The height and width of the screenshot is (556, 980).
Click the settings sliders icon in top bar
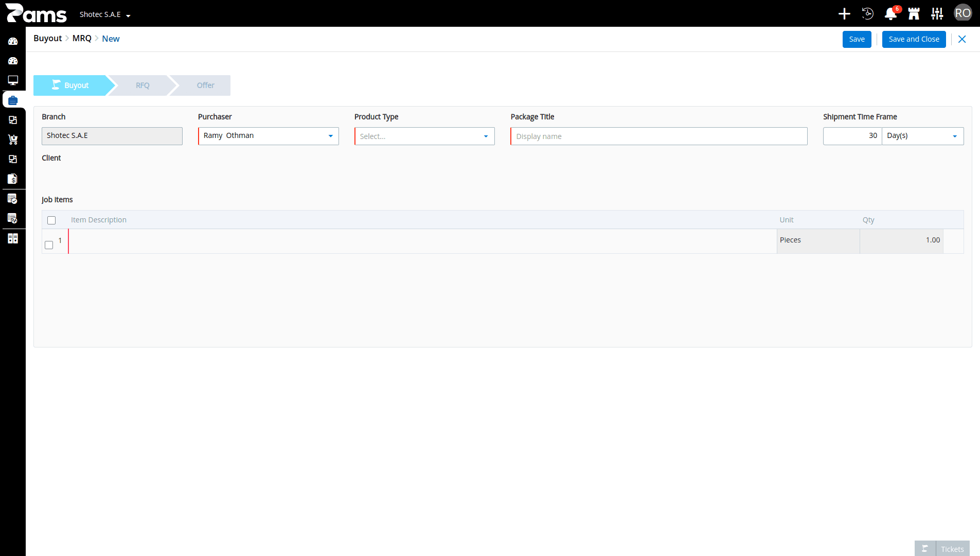(937, 14)
